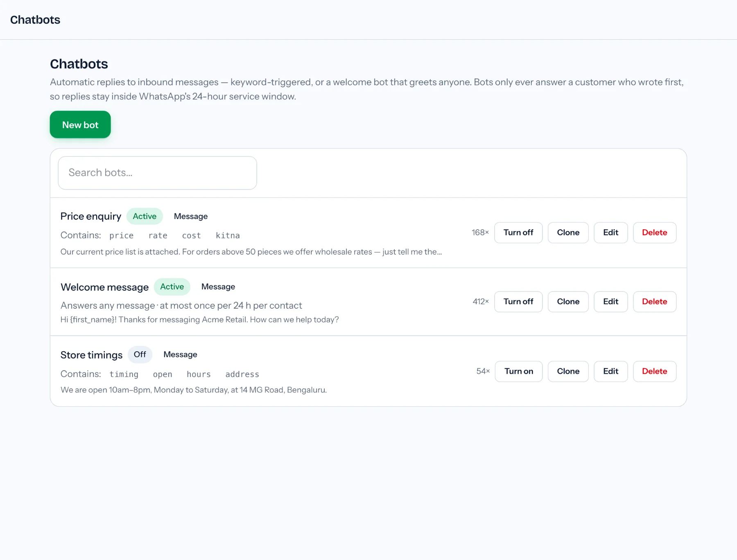Click the 'timing' keyword tag
Image resolution: width=737 pixels, height=560 pixels.
coord(124,374)
